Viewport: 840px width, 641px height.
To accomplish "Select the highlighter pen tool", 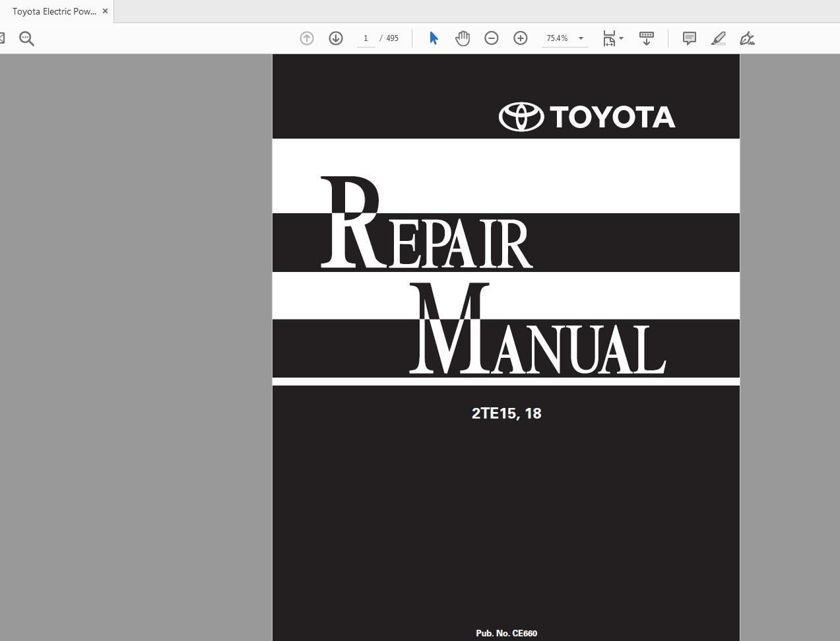I will [719, 38].
